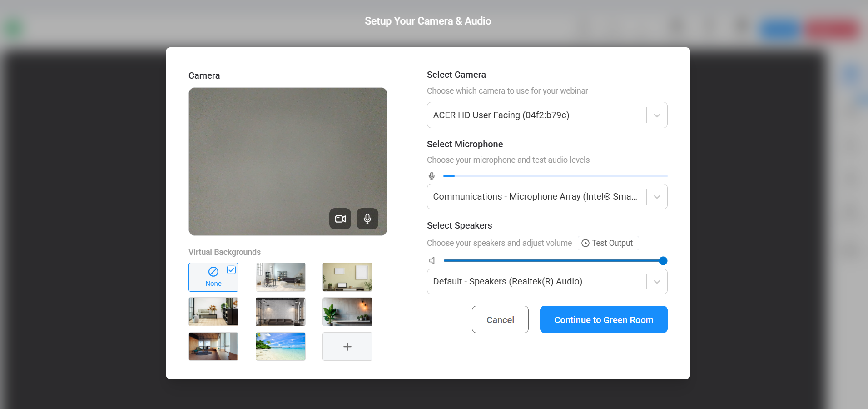Image resolution: width=868 pixels, height=409 pixels.
Task: Turn off the camera in the preview
Action: pyautogui.click(x=340, y=219)
